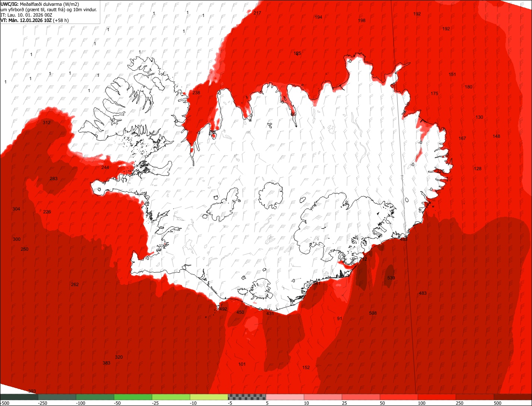Image resolution: width=532 pixels, height=406 pixels.
Task: Click the map value 312 west of Iceland
Action: pyautogui.click(x=47, y=122)
